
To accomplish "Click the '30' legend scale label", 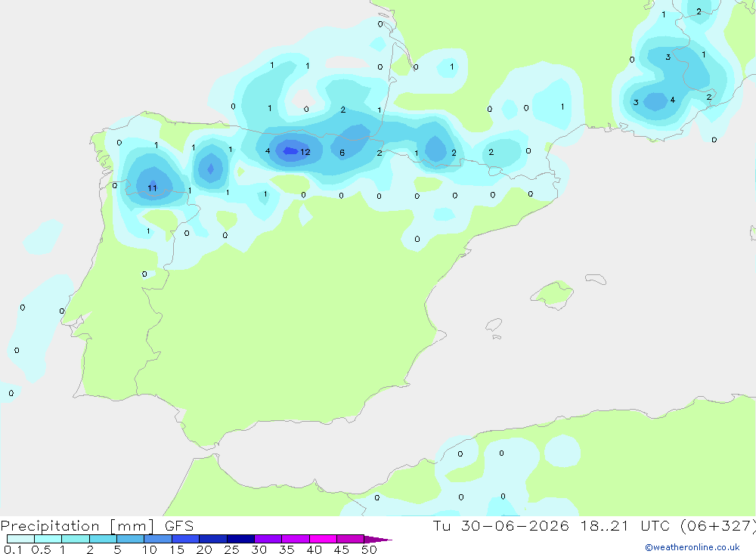I will [x=259, y=549].
